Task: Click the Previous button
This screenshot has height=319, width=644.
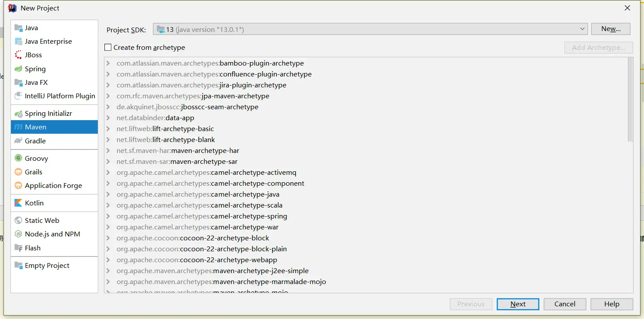Action: 471,304
